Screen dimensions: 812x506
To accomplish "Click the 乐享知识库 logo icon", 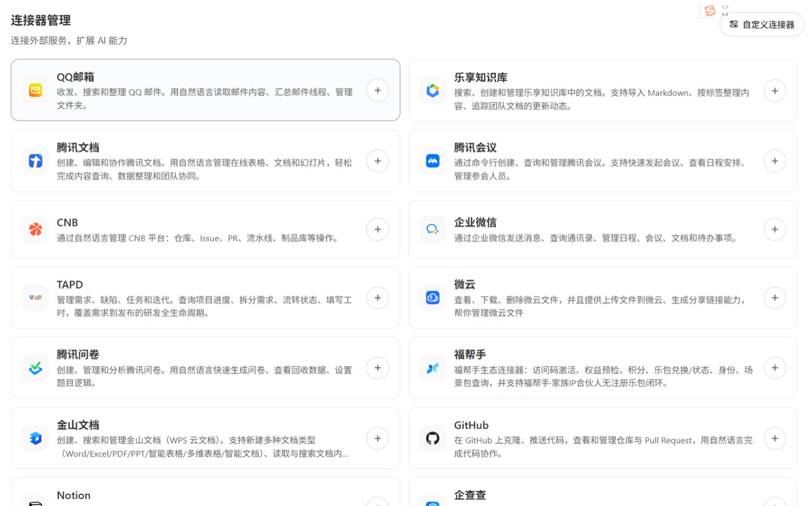I will coord(433,91).
